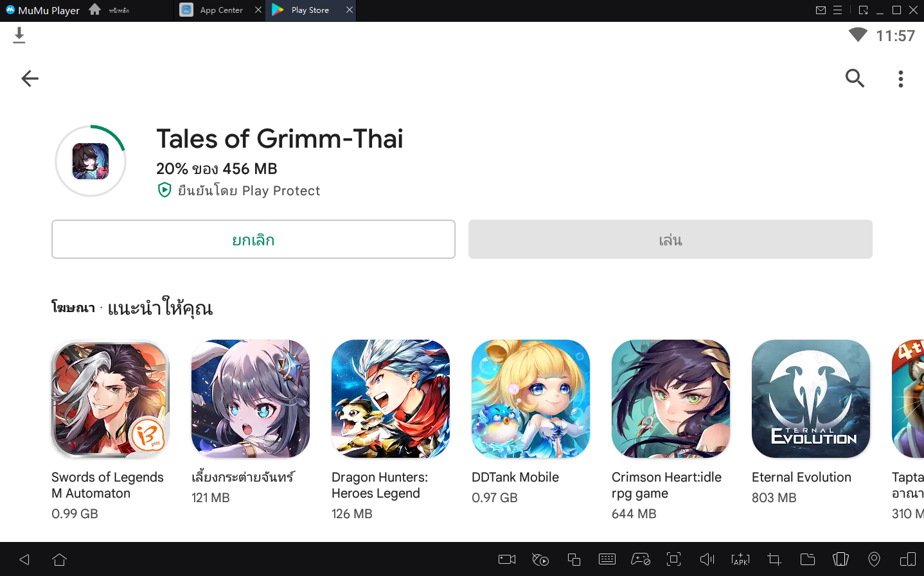Open the Play Store search icon
The width and height of the screenshot is (924, 576).
click(x=855, y=78)
